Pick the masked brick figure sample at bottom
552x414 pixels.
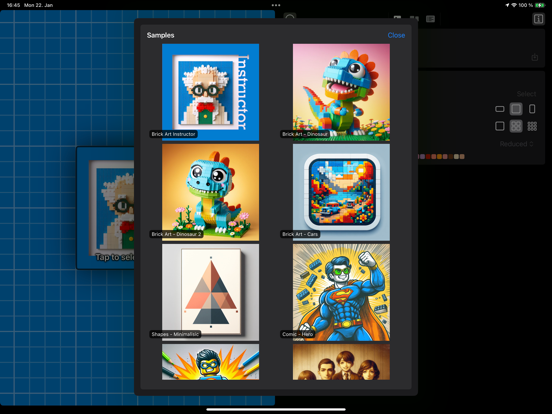point(211,362)
